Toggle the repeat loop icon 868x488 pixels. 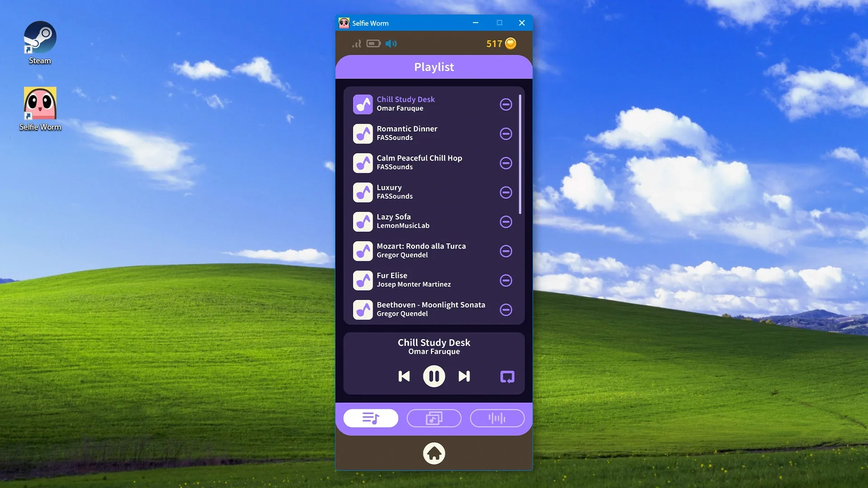pyautogui.click(x=507, y=377)
